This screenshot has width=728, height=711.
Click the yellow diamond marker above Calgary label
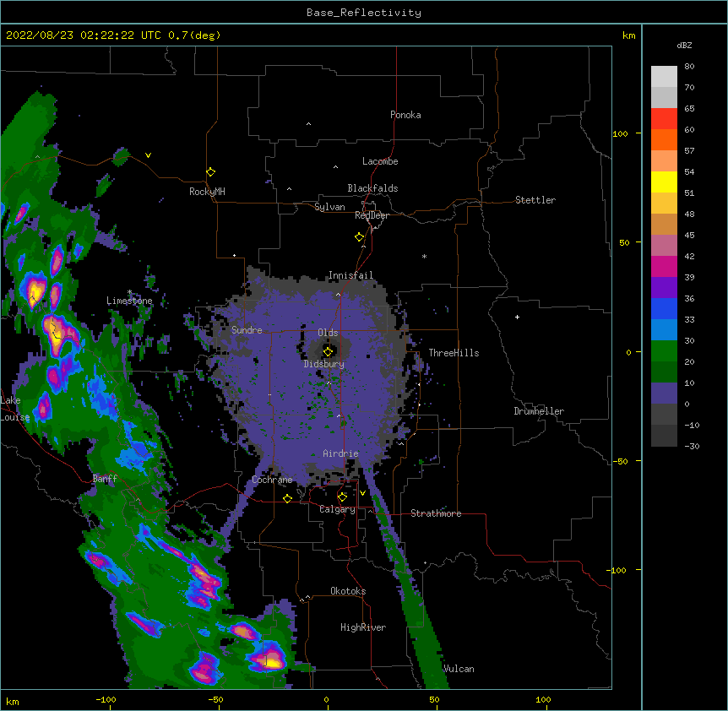point(342,497)
